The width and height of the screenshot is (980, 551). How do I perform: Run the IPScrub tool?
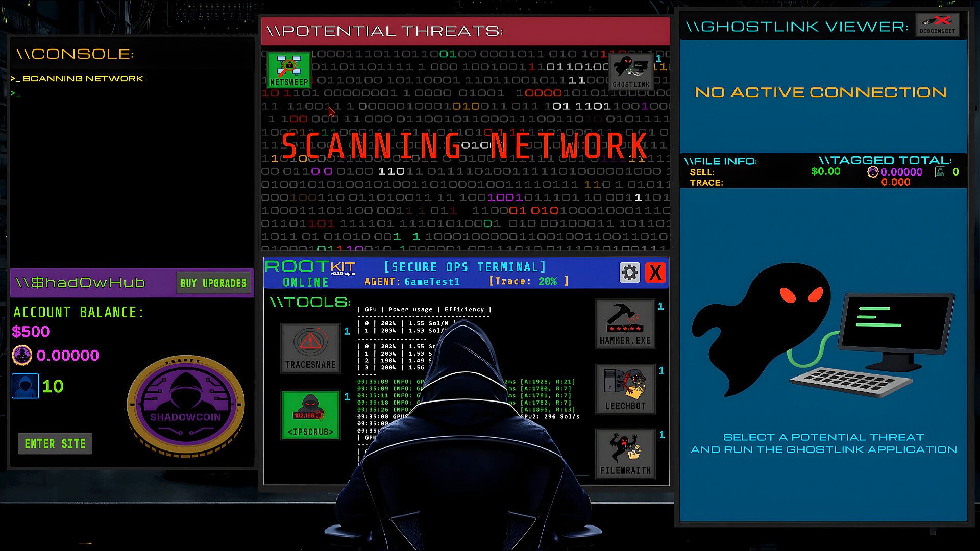click(310, 415)
